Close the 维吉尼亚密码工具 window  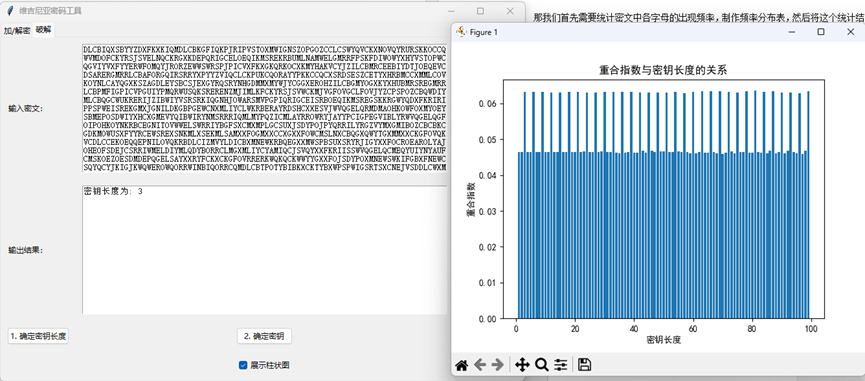click(510, 10)
